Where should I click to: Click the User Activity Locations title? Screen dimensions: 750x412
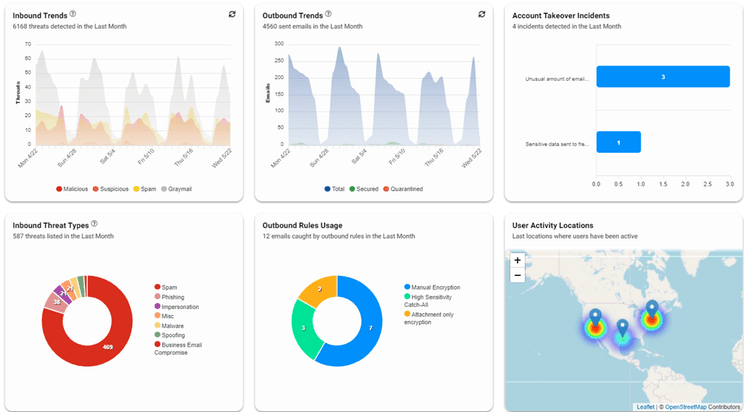coord(552,225)
